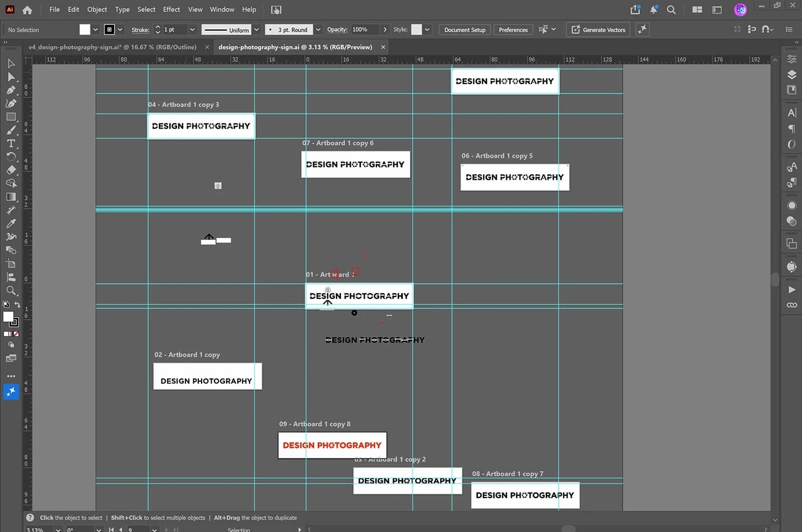Screen dimensions: 802x532
Task: Select the Paintbrush tool
Action: click(11, 130)
